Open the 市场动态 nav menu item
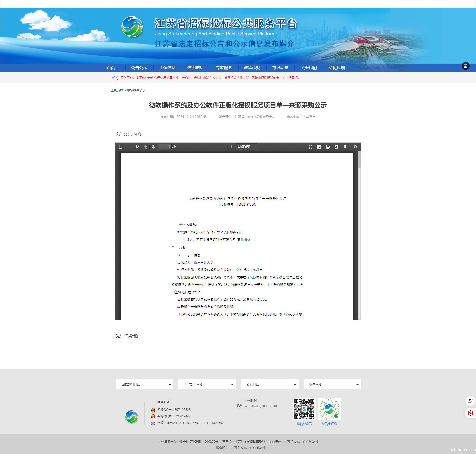The width and height of the screenshot is (476, 454). click(280, 68)
